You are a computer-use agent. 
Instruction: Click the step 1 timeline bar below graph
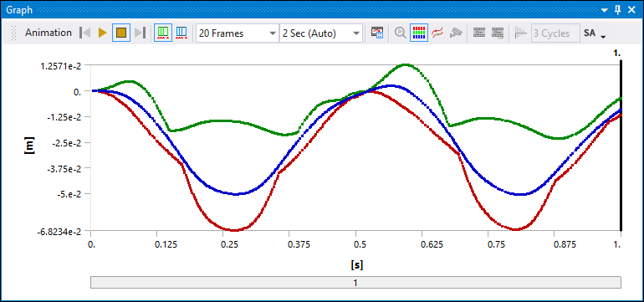(355, 283)
